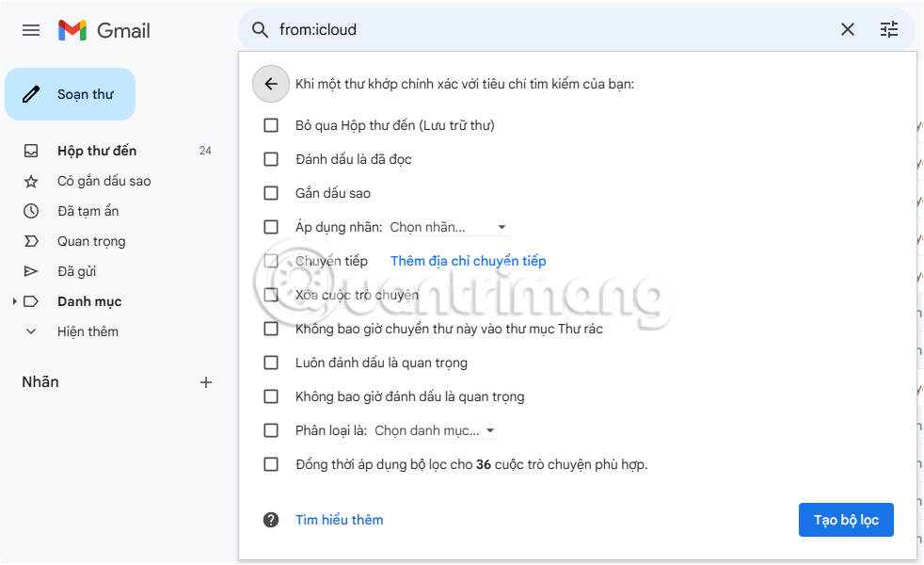Select 'Hộp thư đến' in the sidebar
Viewport: 924px width, 565px height.
coord(98,151)
